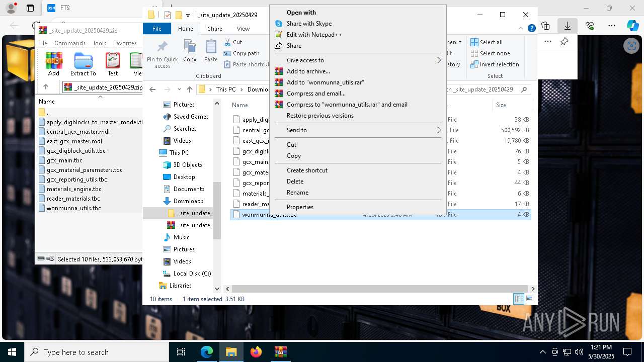
Task: Sort by Name column in Explorer
Action: click(x=240, y=105)
